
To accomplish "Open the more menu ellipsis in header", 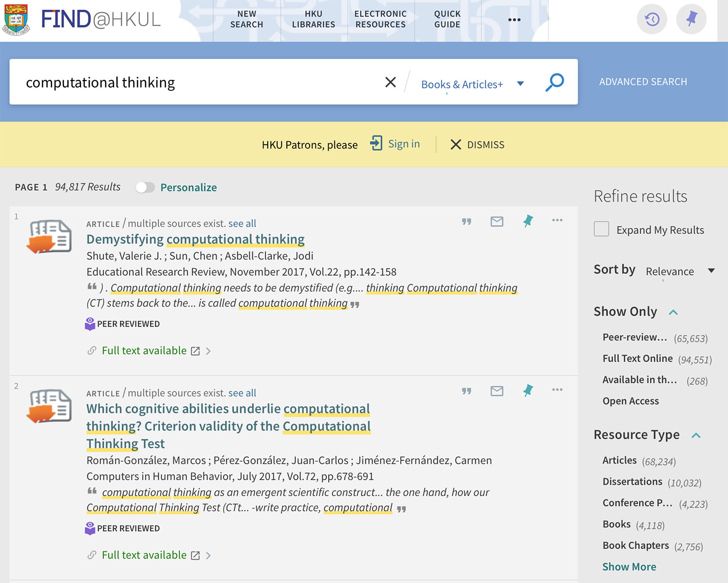I will (x=514, y=20).
